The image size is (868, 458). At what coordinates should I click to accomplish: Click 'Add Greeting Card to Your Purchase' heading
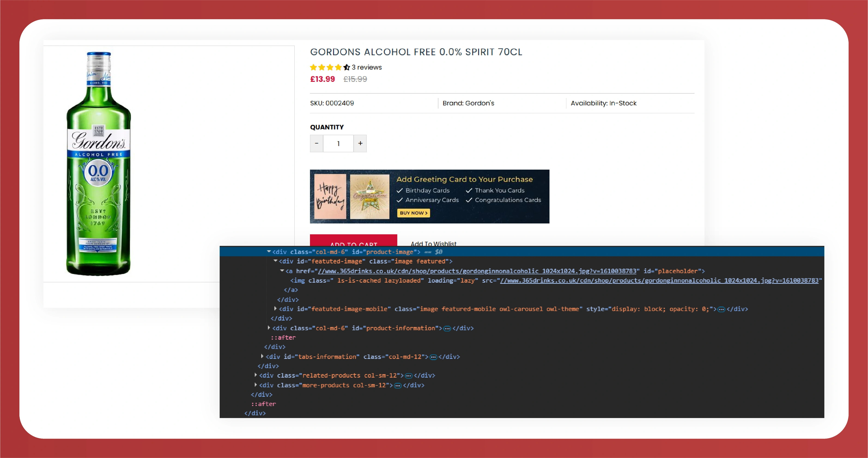[465, 179]
